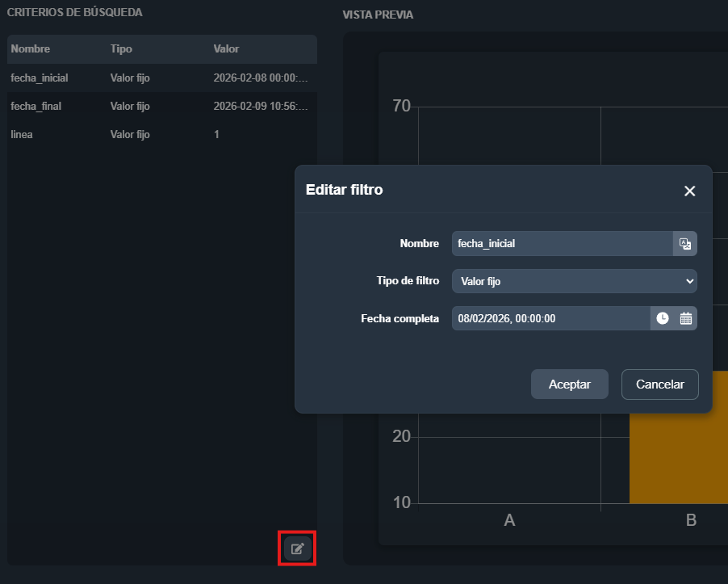Click the 2026-02-09 value of fecha_final
Screen dimensions: 728x584
pos(261,106)
